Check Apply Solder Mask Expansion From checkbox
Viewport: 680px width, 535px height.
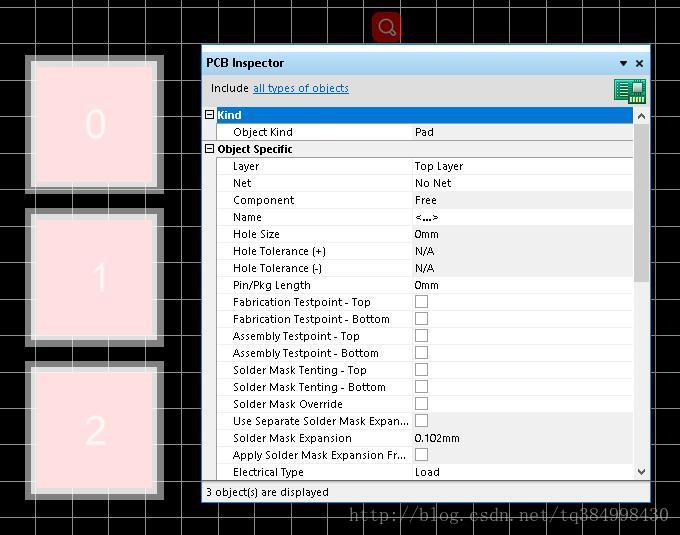(x=421, y=455)
